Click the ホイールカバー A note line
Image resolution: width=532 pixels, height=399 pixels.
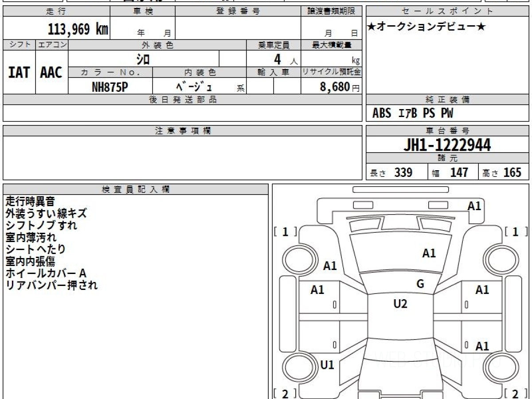45,273
